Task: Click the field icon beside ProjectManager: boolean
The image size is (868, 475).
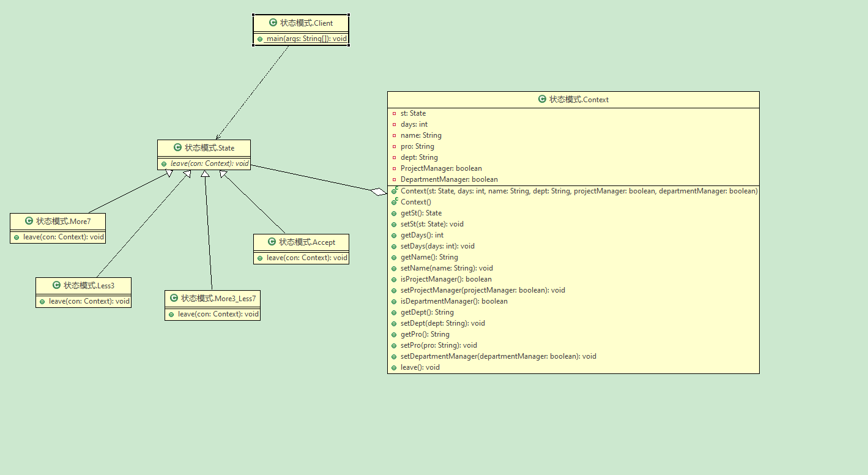Action: [394, 168]
